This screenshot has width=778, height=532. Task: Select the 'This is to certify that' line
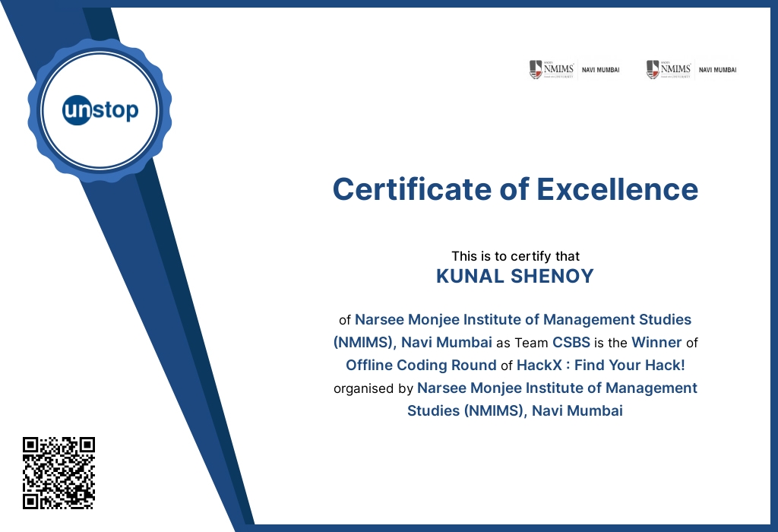click(x=515, y=256)
